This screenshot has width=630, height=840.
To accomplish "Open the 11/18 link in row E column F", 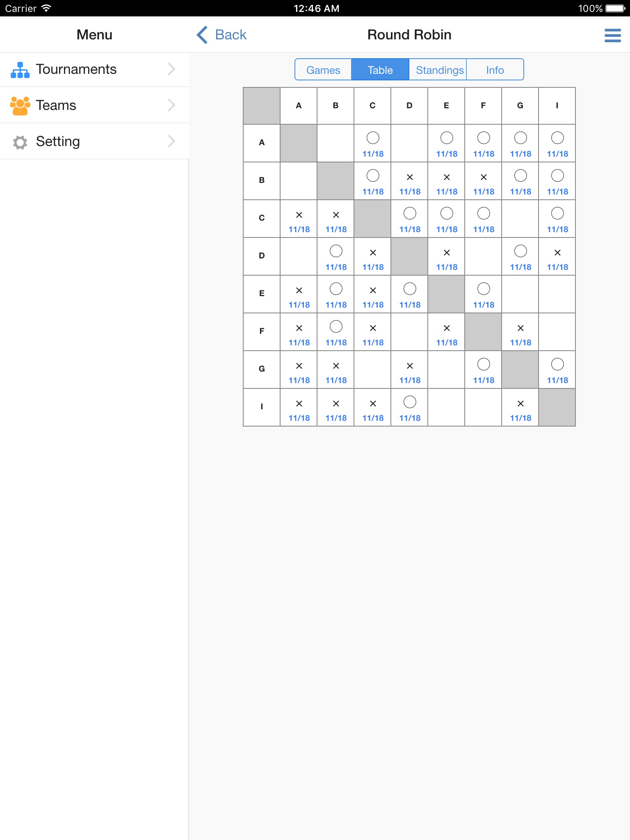I will click(x=484, y=305).
